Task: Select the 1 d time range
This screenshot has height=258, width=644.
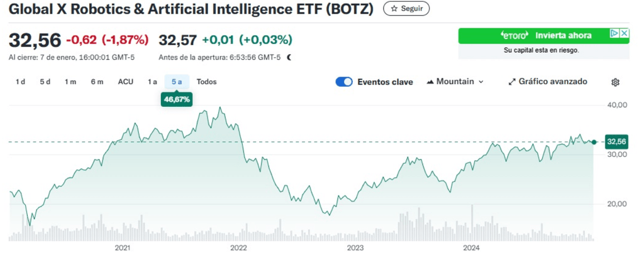Action: tap(20, 82)
